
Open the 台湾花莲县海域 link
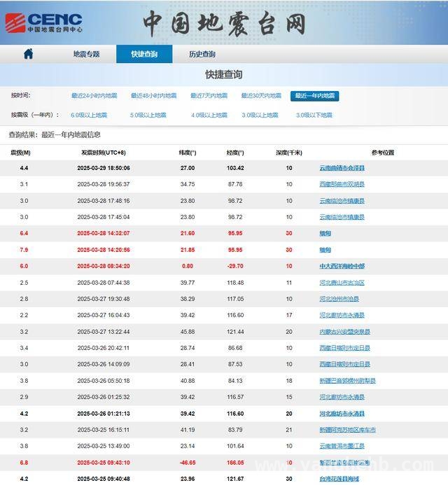[339, 479]
